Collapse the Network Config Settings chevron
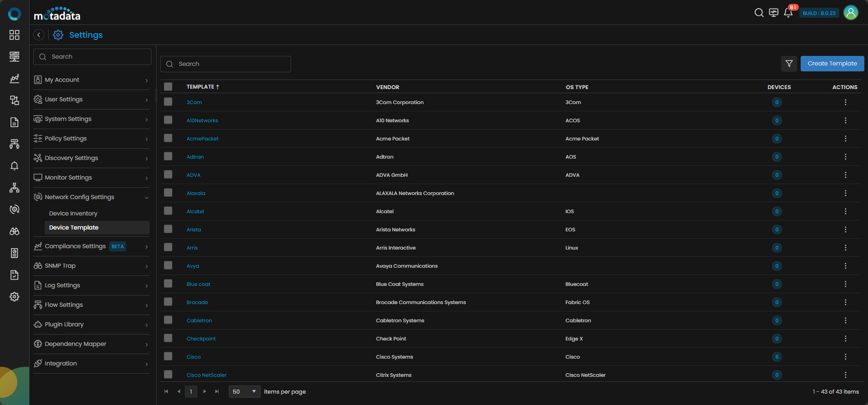This screenshot has height=405, width=868. [146, 198]
